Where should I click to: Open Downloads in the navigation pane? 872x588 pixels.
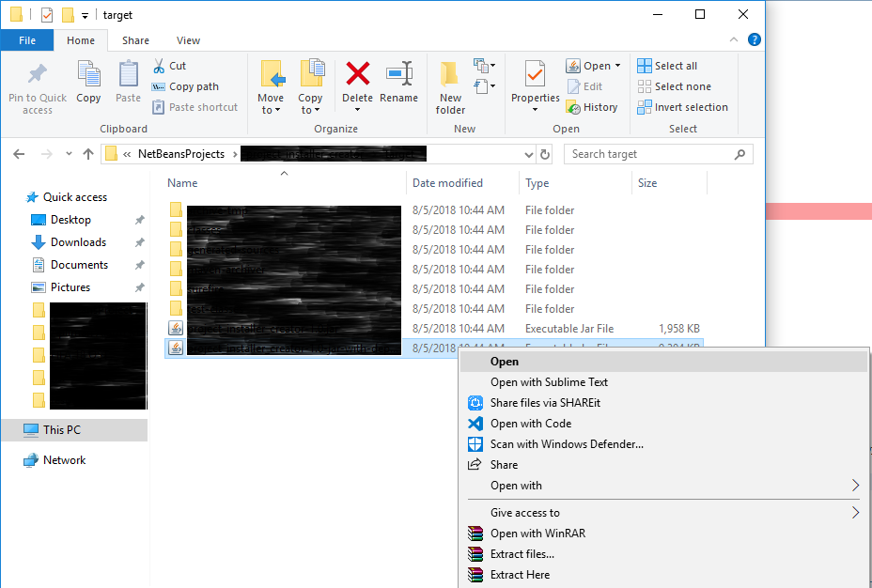[69, 242]
